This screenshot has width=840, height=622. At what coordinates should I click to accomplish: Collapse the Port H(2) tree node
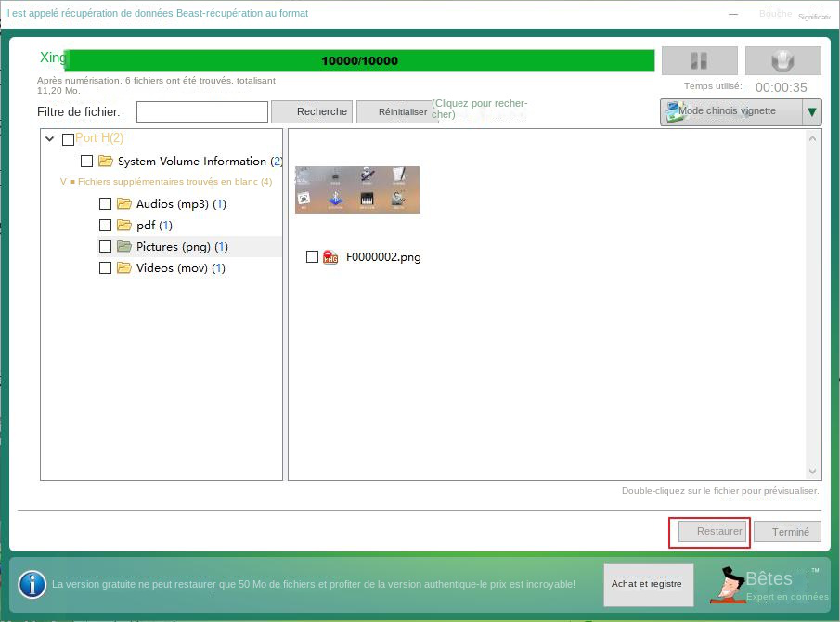click(50, 138)
